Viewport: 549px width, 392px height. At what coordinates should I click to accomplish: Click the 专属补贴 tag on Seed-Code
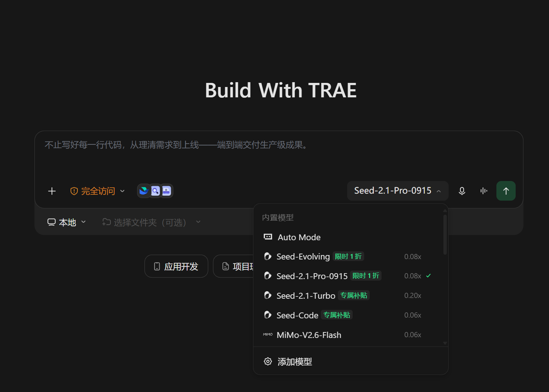[x=337, y=315]
